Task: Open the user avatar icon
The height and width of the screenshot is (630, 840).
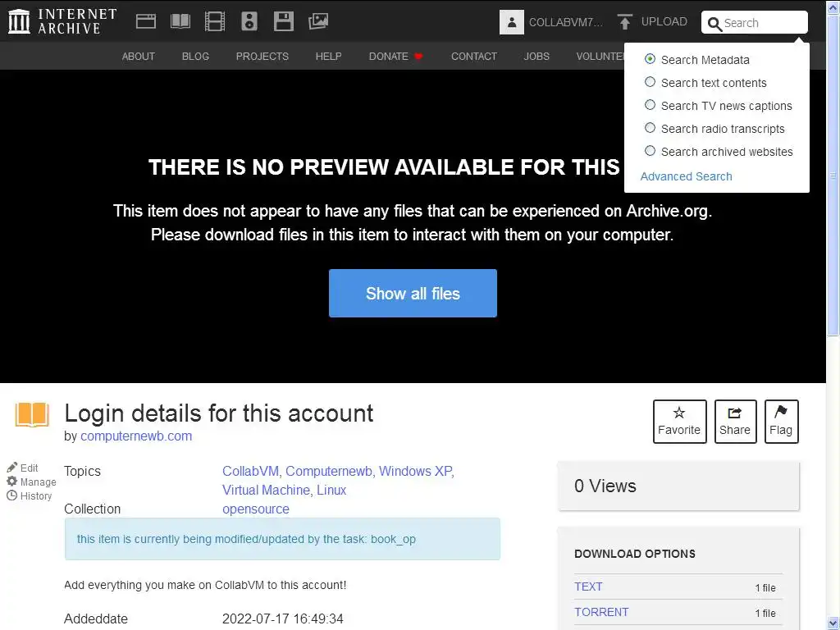Action: [x=512, y=22]
